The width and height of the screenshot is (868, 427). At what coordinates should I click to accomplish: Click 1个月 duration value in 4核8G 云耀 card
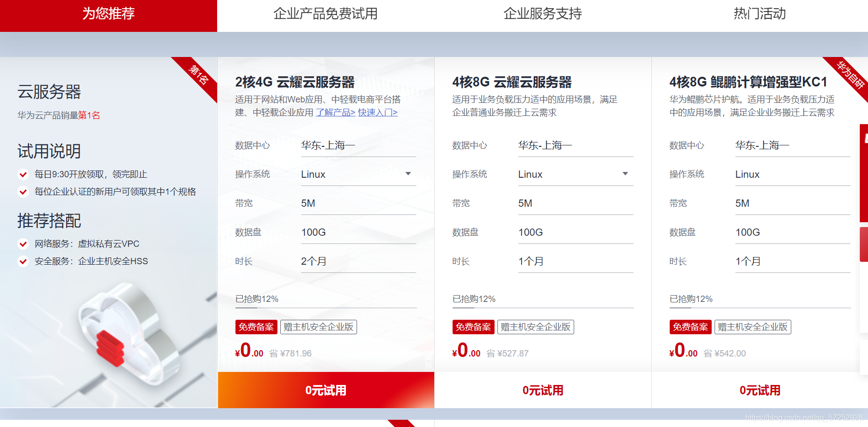coord(531,261)
